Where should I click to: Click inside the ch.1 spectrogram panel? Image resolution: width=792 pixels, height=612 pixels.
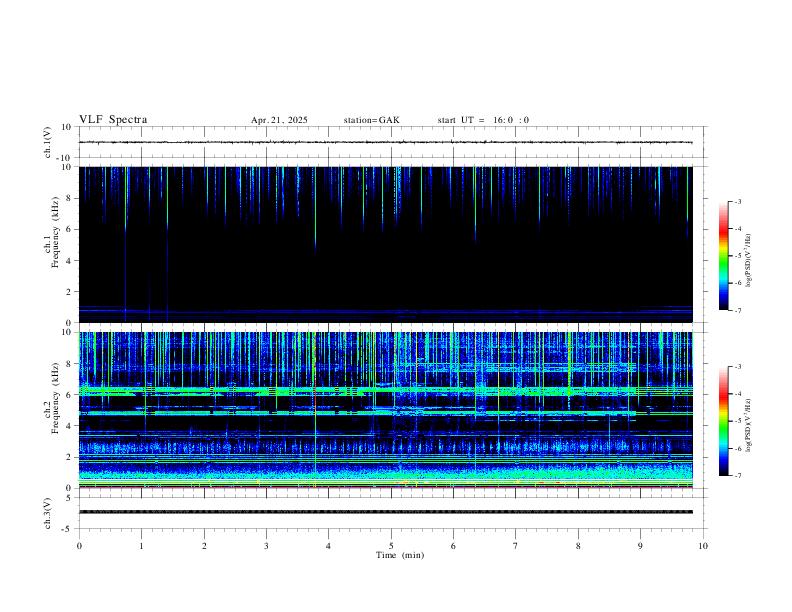385,244
